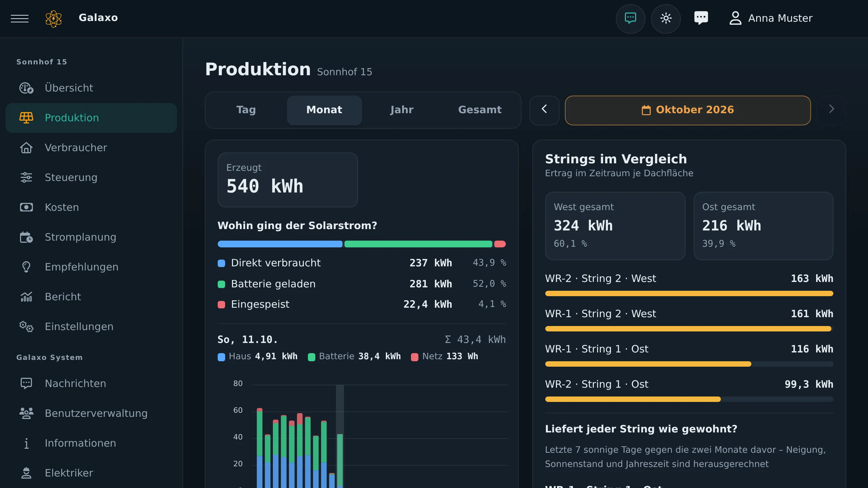Screen dimensions: 868x488
Task: Open Übersicht in the sidebar
Action: [x=91, y=88]
